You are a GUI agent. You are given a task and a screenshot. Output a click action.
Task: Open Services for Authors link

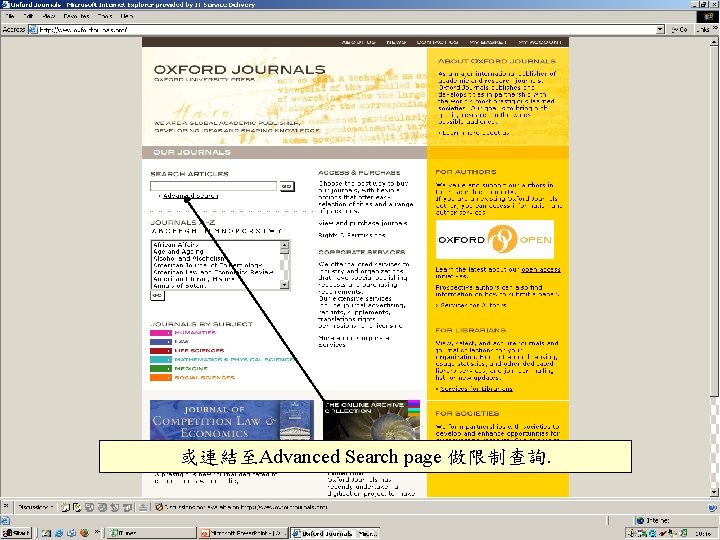pyautogui.click(x=473, y=305)
